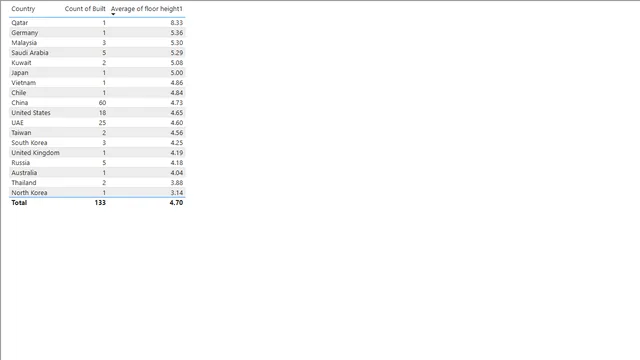Select the Thailand country cell
This screenshot has height=360, width=640.
(24, 182)
